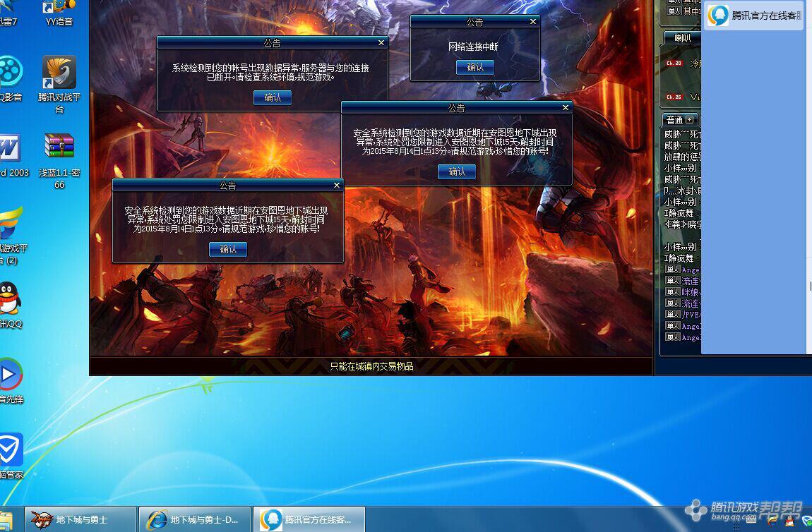This screenshot has height=532, width=812.
Task: Click the 腾讯官方在线客服 popup title
Action: coord(766,16)
